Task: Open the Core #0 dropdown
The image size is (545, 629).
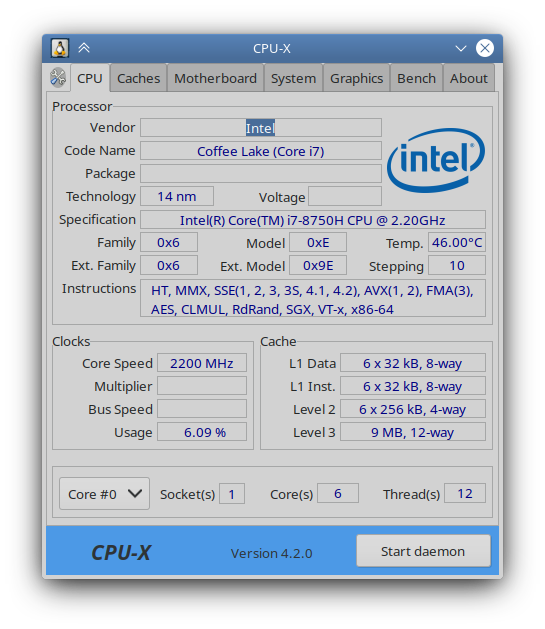Action: (x=104, y=494)
